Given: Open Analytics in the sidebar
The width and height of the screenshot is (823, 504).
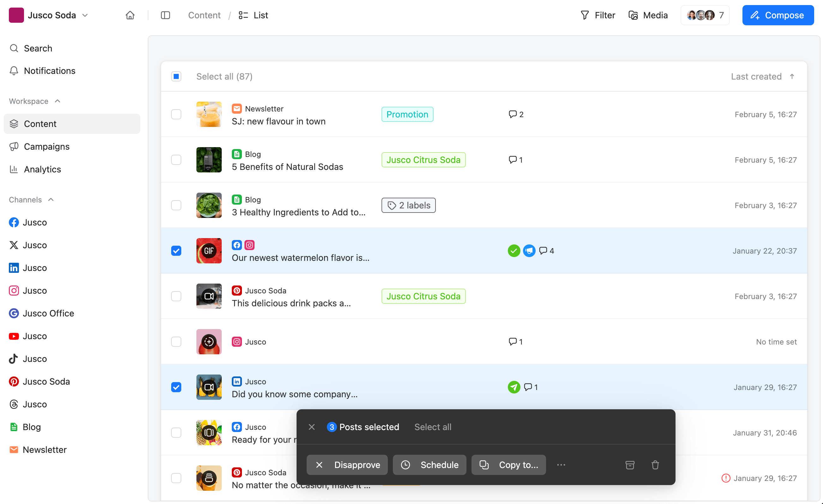Looking at the screenshot, I should tap(72, 169).
